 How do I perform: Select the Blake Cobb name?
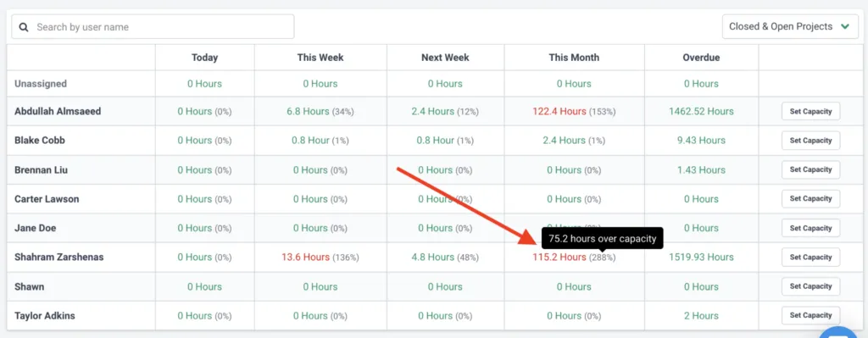pos(39,141)
